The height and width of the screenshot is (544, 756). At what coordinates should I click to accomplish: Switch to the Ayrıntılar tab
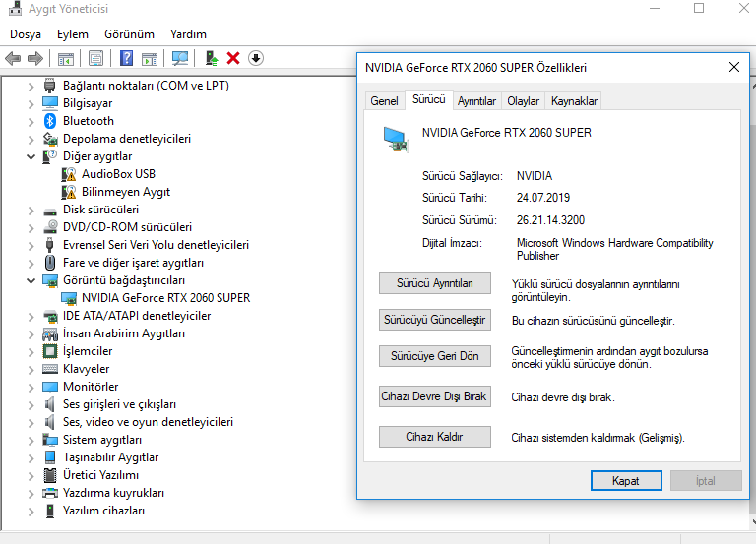pyautogui.click(x=476, y=101)
